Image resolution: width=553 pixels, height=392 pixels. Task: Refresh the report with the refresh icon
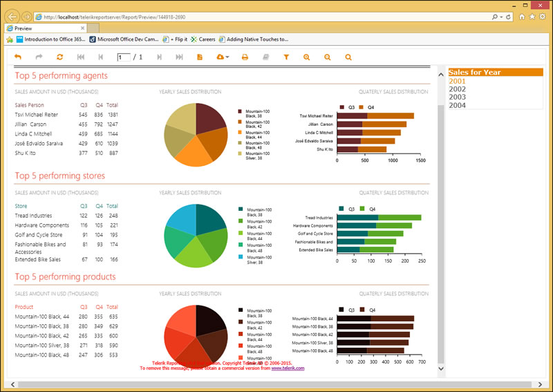(59, 57)
